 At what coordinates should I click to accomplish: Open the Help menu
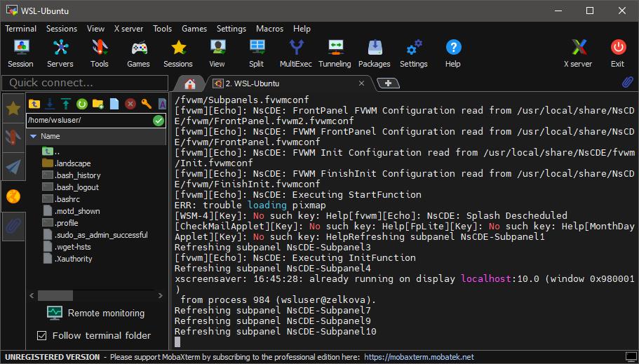point(302,29)
